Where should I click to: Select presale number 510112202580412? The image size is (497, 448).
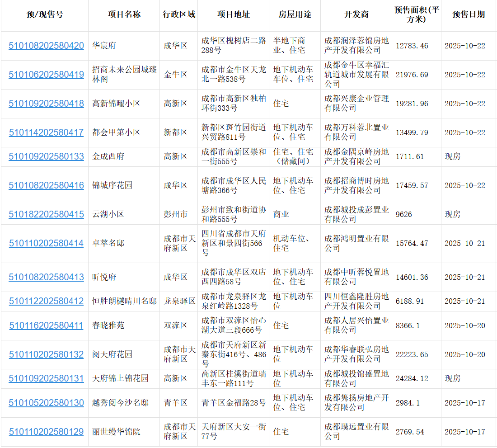point(46,301)
